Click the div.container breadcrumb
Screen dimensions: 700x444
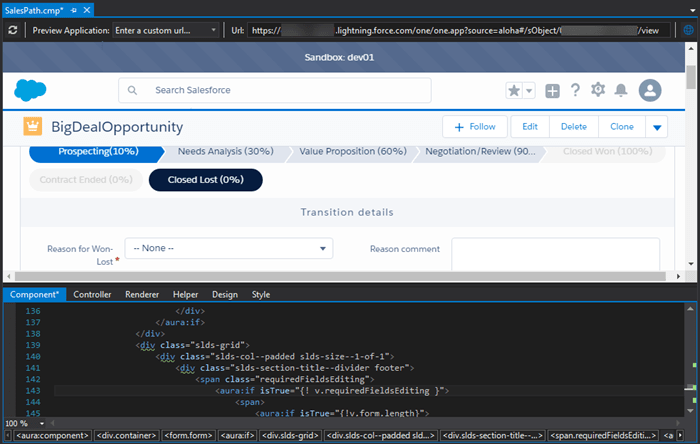pos(127,436)
